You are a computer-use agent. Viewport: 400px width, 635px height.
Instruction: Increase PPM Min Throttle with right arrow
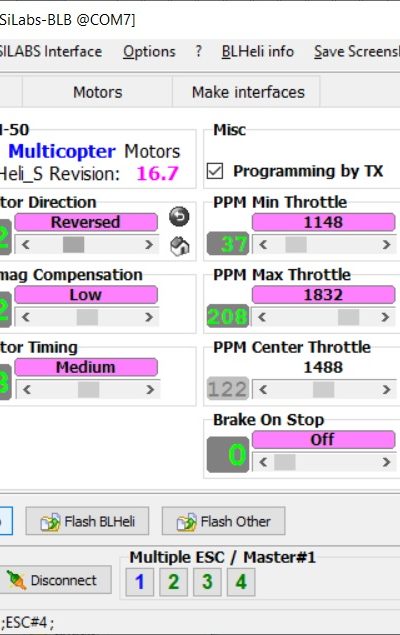tap(386, 245)
